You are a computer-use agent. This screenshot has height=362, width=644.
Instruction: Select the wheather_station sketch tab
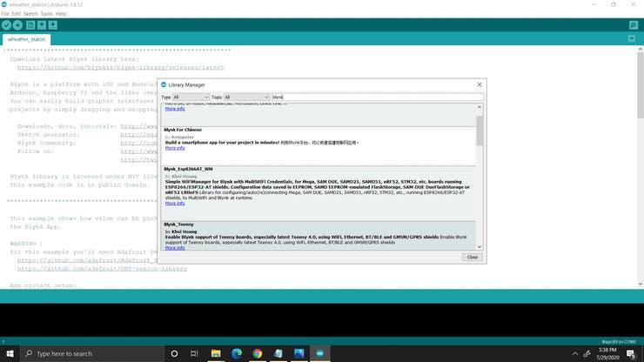click(26, 39)
